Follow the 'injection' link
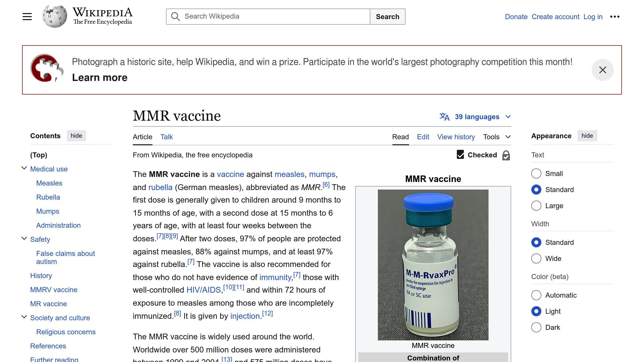The height and width of the screenshot is (362, 644). coord(245,316)
